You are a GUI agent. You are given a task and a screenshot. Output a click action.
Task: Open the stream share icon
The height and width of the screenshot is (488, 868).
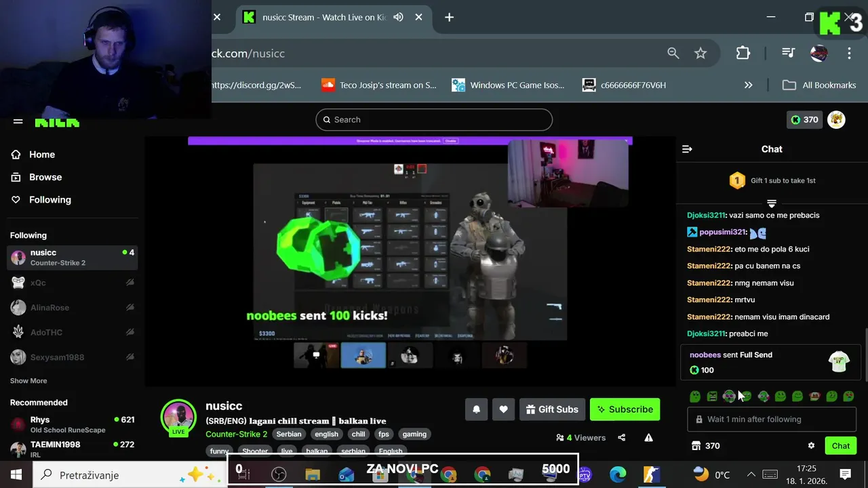pos(622,438)
